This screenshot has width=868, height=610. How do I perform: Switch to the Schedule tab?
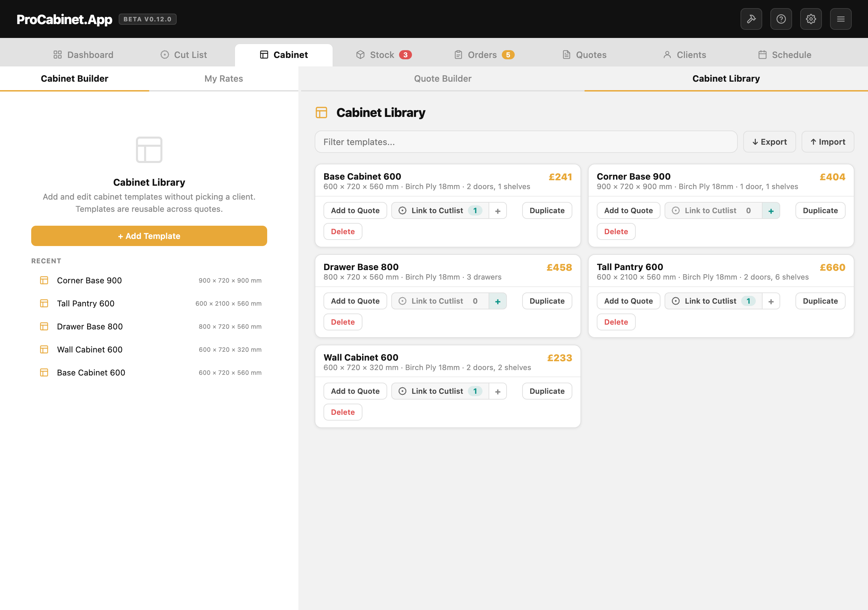785,55
